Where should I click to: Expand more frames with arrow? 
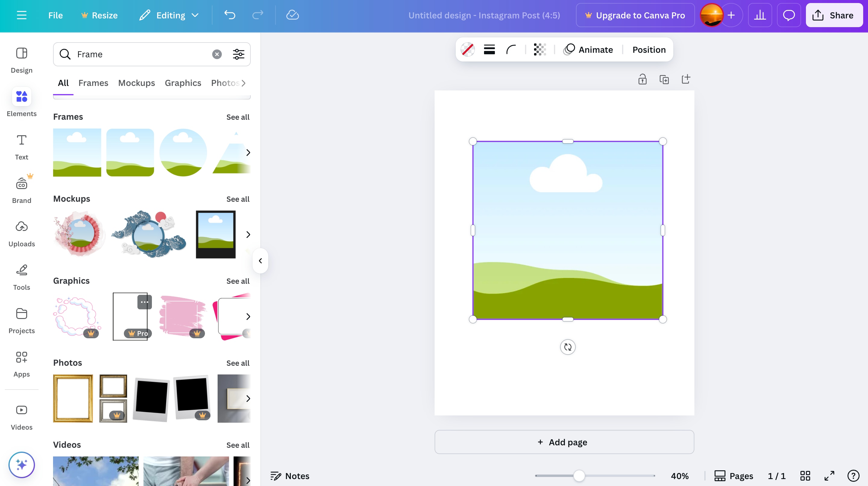coord(248,153)
